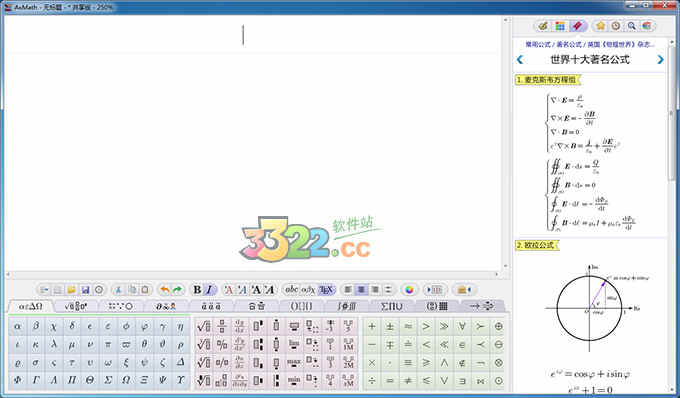Click inside the formula editing area
The image size is (680, 398).
[x=253, y=143]
